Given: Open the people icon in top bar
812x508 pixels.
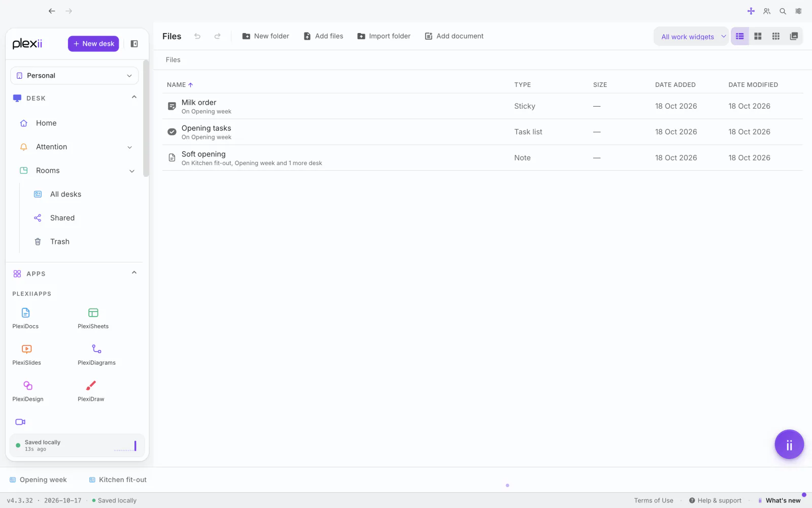Looking at the screenshot, I should [x=767, y=11].
